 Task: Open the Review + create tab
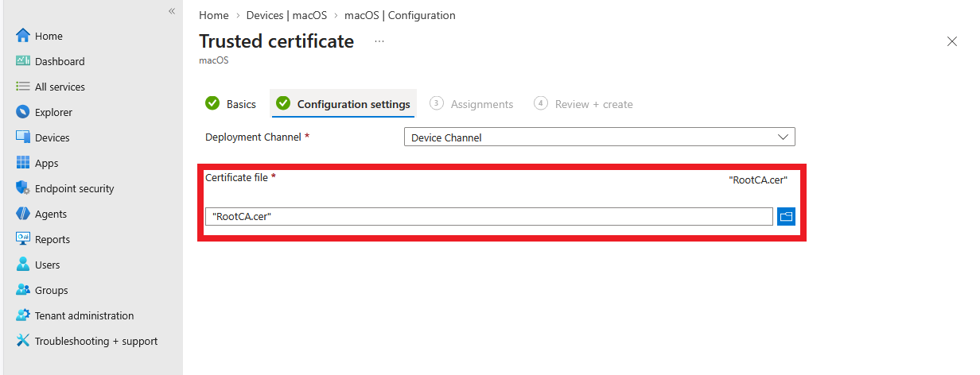(x=584, y=104)
